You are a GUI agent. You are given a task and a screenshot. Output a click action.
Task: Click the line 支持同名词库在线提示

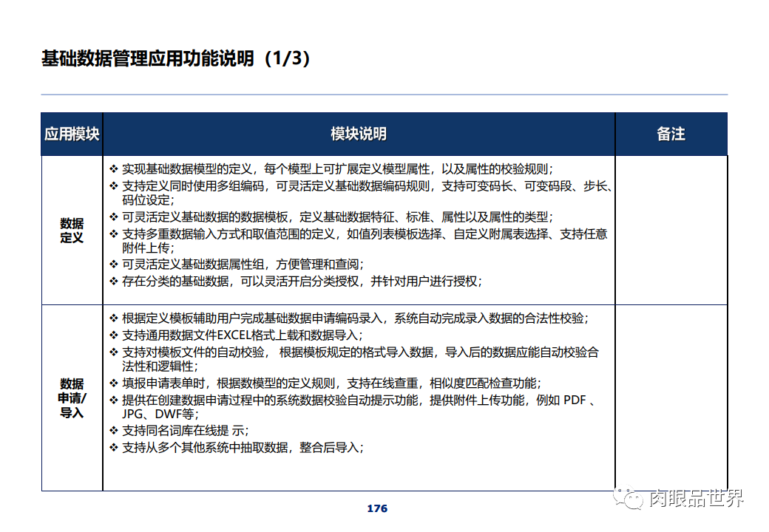point(186,431)
